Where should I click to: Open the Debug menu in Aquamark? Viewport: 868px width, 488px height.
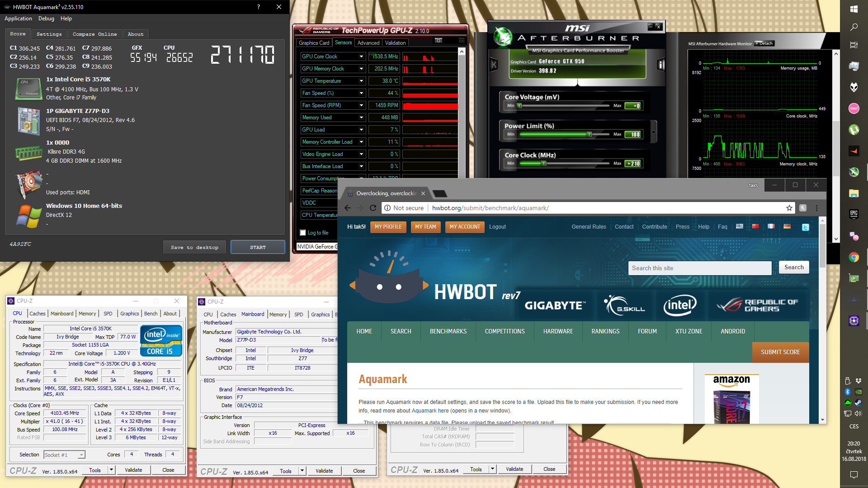tap(46, 19)
